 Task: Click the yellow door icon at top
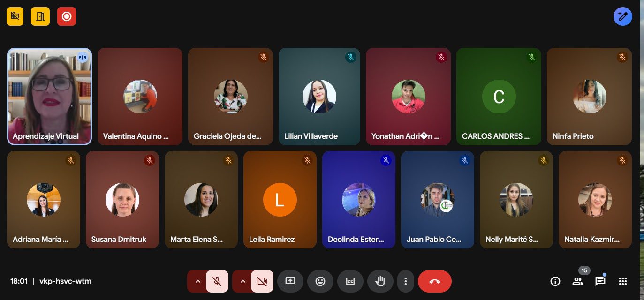(40, 16)
